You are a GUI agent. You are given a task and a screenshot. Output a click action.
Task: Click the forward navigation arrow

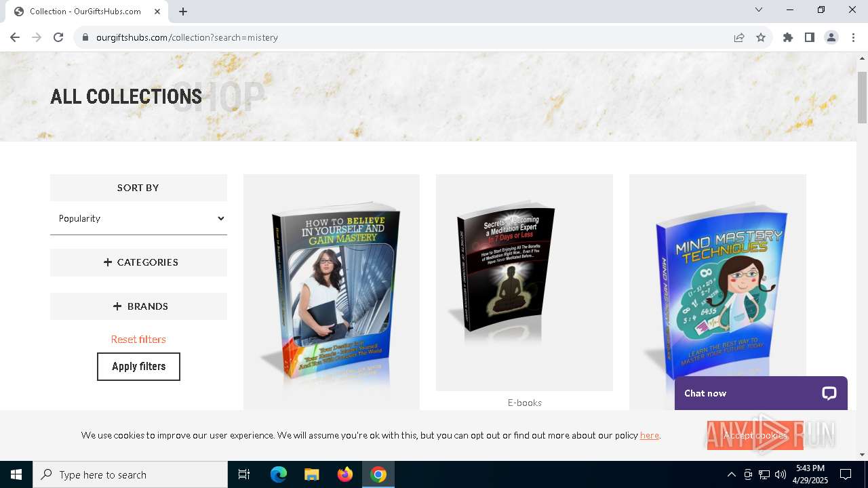[x=37, y=37]
